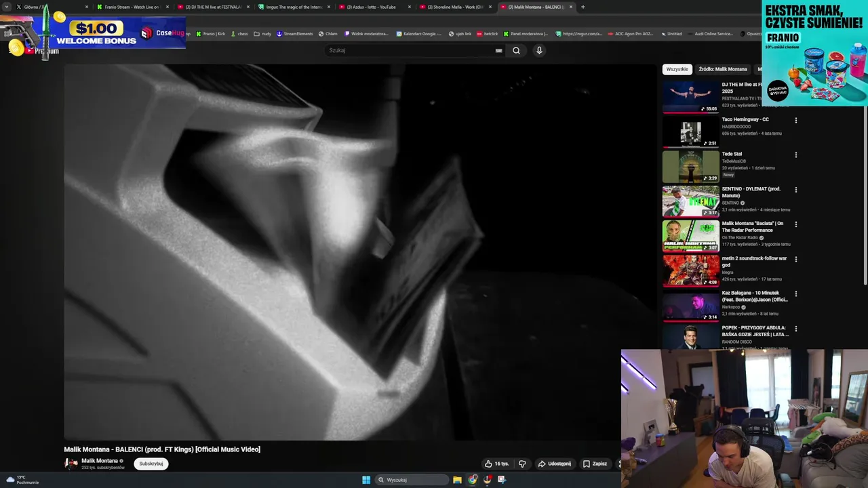
Task: Switch to Azdus - lotto YouTube tab
Action: click(374, 7)
